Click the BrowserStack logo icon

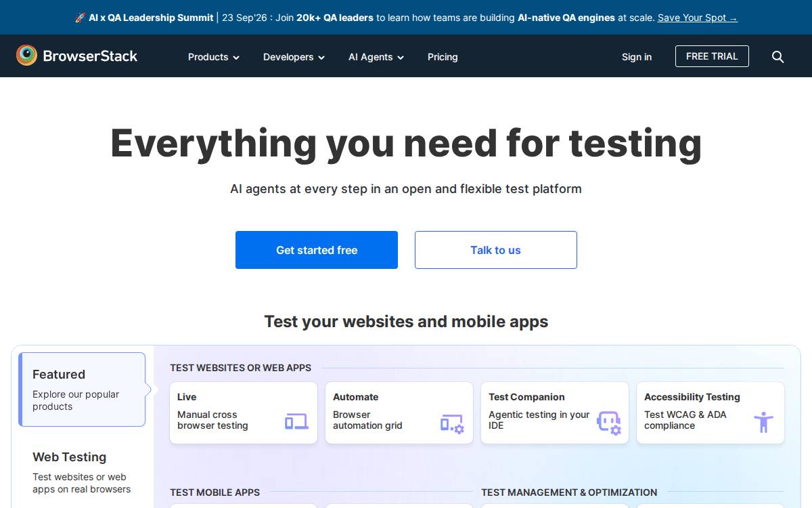tap(27, 56)
